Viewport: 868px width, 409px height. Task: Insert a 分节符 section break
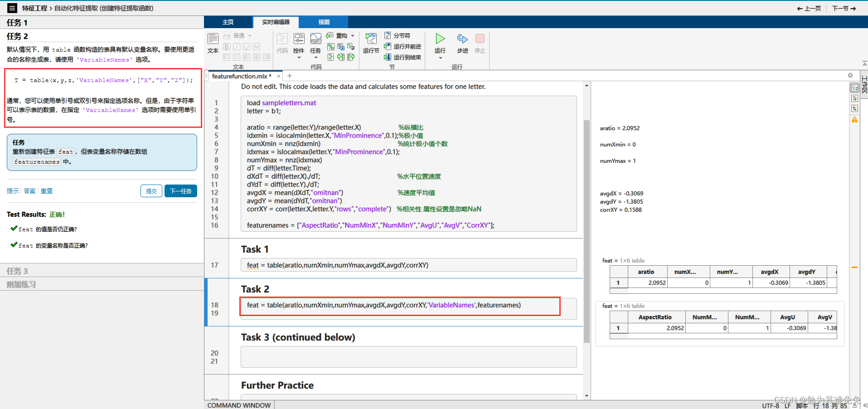pyautogui.click(x=397, y=35)
